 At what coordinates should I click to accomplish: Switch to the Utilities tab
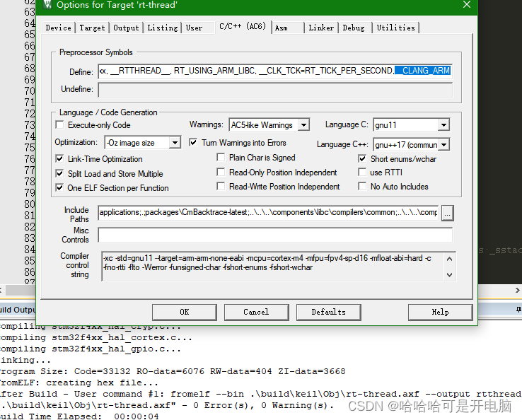pyautogui.click(x=396, y=28)
